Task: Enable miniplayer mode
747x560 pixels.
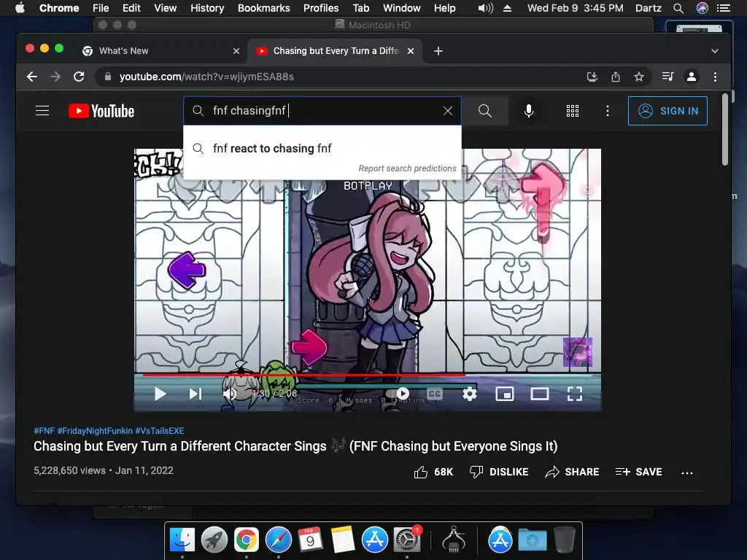Action: 505,394
